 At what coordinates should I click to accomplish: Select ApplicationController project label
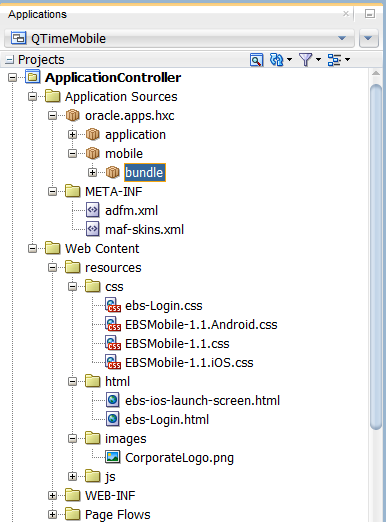[x=113, y=78]
